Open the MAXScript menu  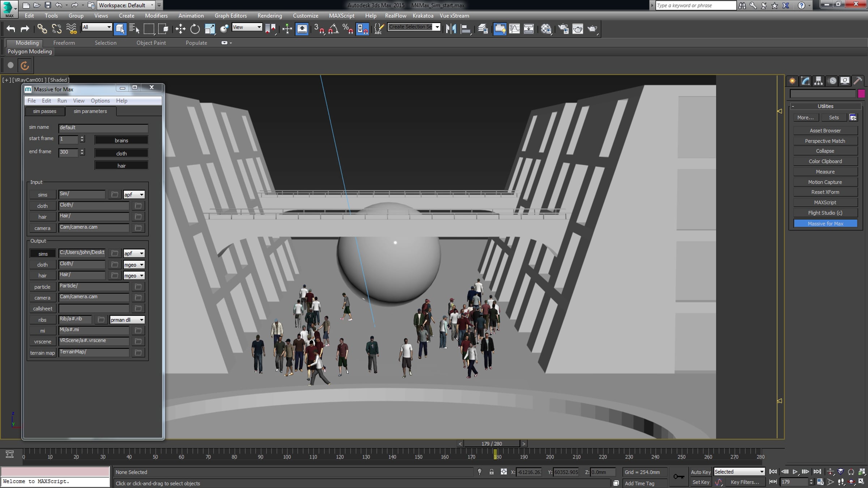341,16
